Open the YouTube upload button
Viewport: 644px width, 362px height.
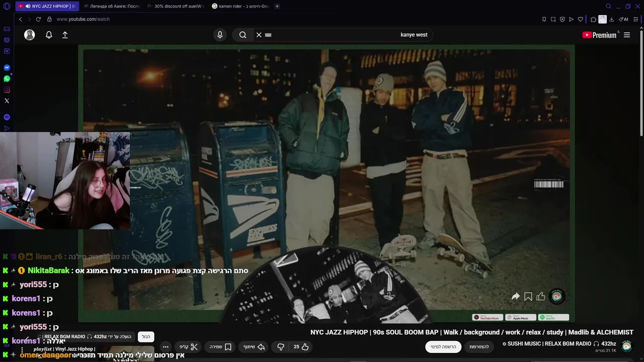(x=65, y=35)
